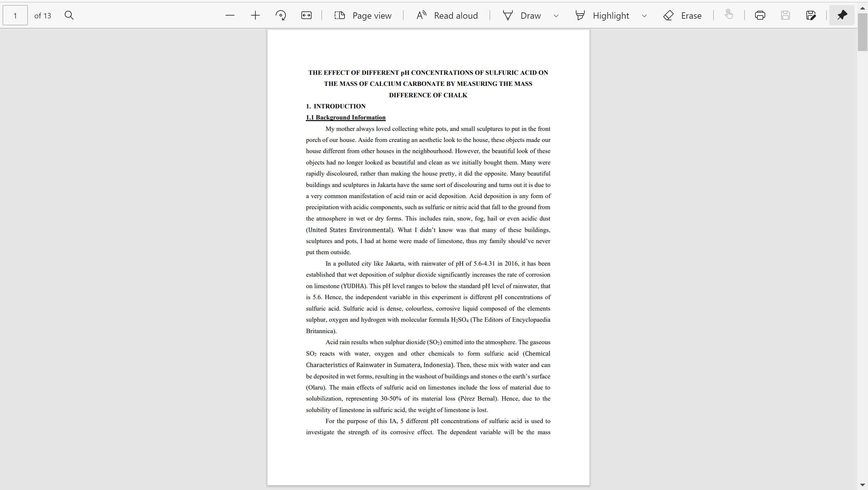Screen dimensions: 868x490
Task: Expand Highlight color options chevron
Action: coord(644,16)
